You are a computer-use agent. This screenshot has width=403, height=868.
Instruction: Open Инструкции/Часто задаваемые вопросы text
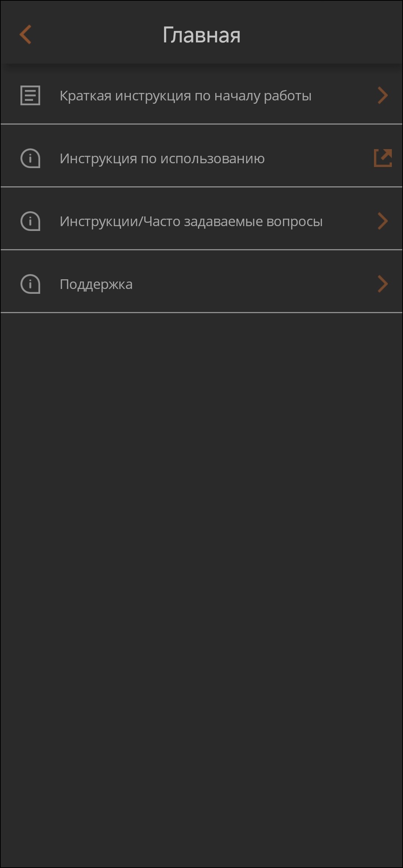[x=191, y=222]
